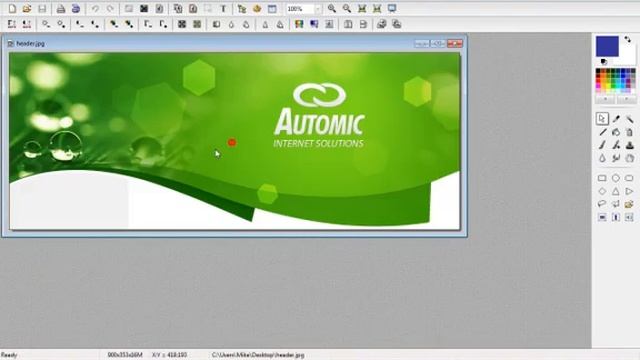Choose the Ellipse selection shape
This screenshot has height=360, width=640.
point(616,178)
